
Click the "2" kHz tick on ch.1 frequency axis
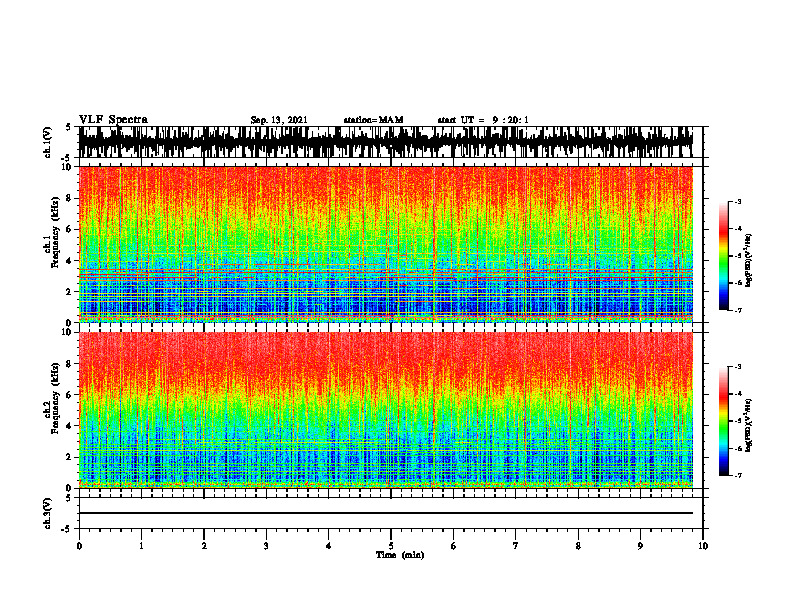click(x=70, y=291)
